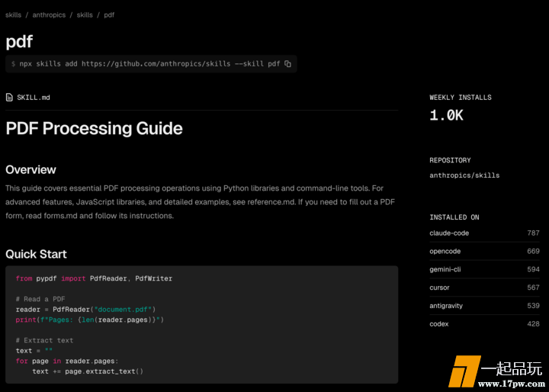Click the 1.0K weekly installs count
This screenshot has width=549, height=392.
[x=446, y=116]
